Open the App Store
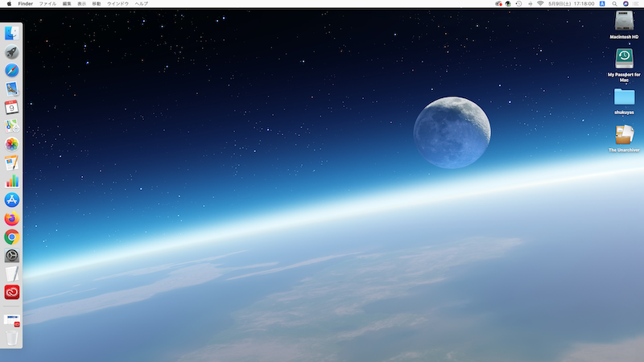The width and height of the screenshot is (644, 362). (11, 200)
